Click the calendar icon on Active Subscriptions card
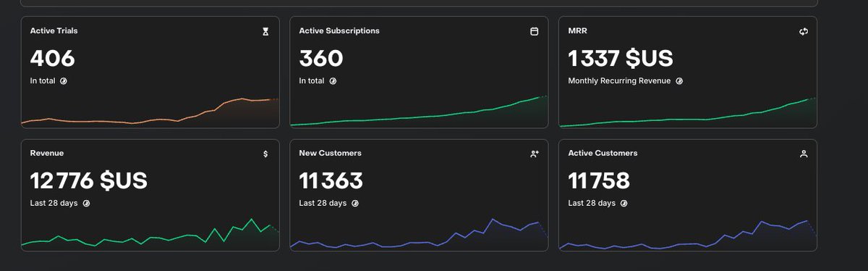 [x=535, y=32]
